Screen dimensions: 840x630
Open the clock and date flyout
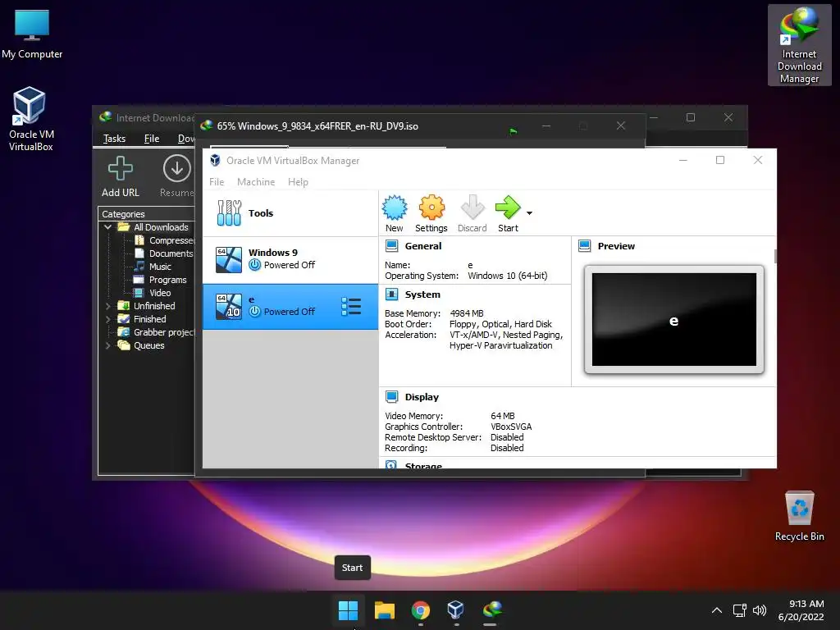tap(801, 610)
